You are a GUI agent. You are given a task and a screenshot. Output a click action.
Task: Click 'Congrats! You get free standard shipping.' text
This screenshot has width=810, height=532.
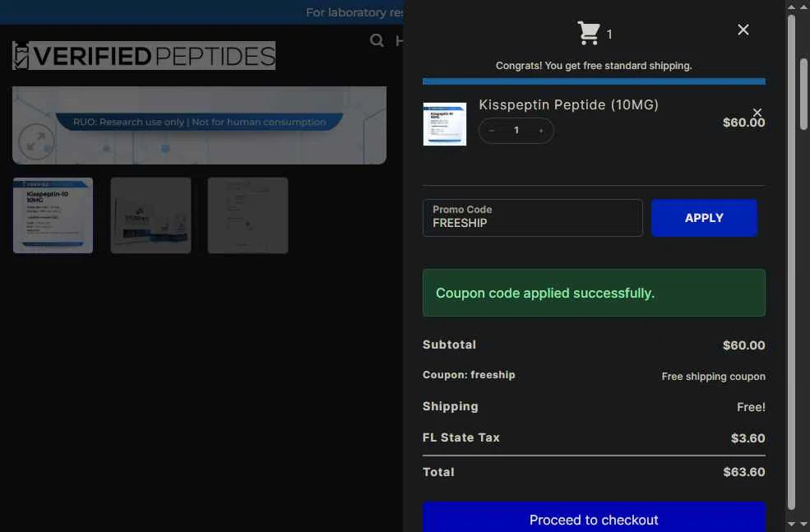coord(594,66)
